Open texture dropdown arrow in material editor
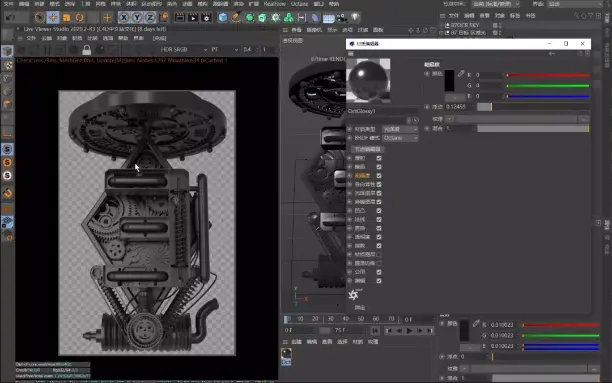Viewport: 612px width, 383px height. (450, 119)
